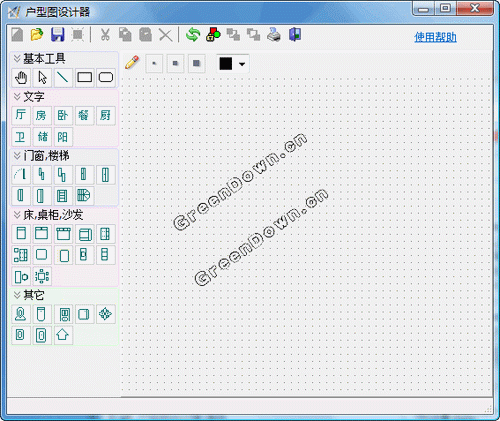Click the green refresh arrows icon
500x421 pixels.
click(x=193, y=34)
